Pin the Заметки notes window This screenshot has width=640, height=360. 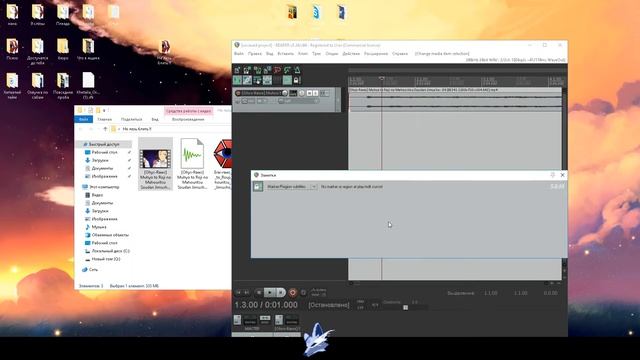pyautogui.click(x=553, y=175)
